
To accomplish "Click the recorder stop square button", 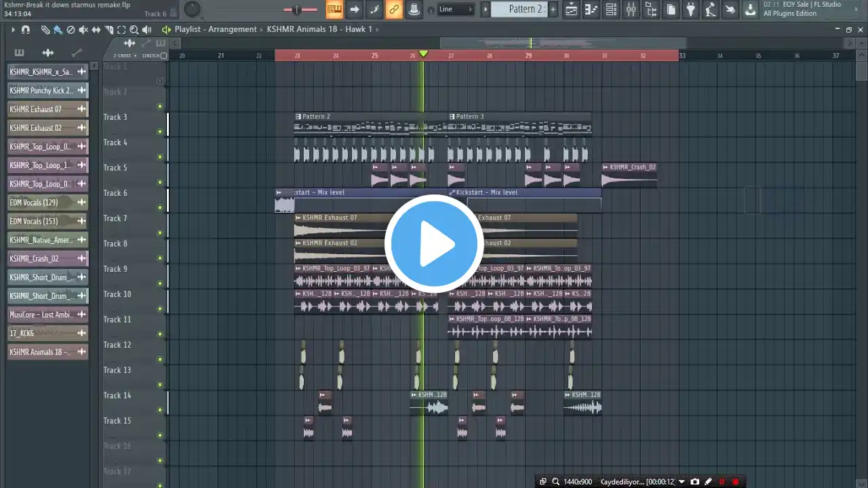I will (x=736, y=482).
